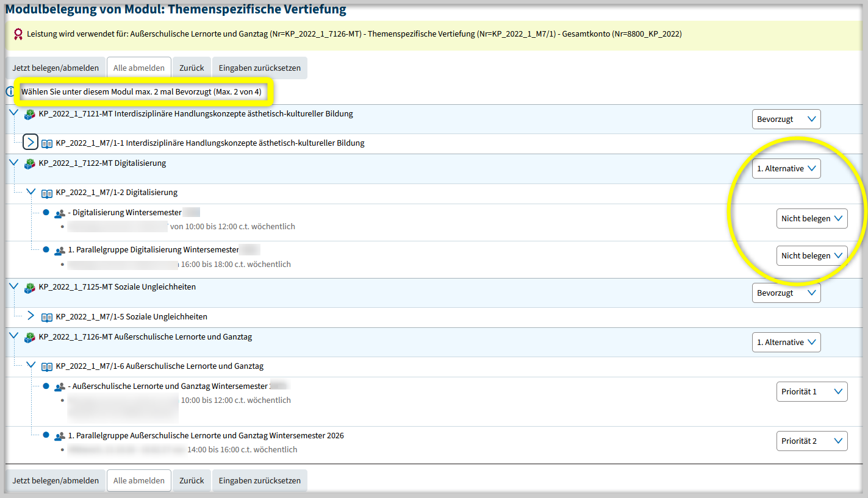Expand M7/1-1 Interdisziplinäre Handlungskonzepte course node
This screenshot has width=868, height=498.
[30, 142]
